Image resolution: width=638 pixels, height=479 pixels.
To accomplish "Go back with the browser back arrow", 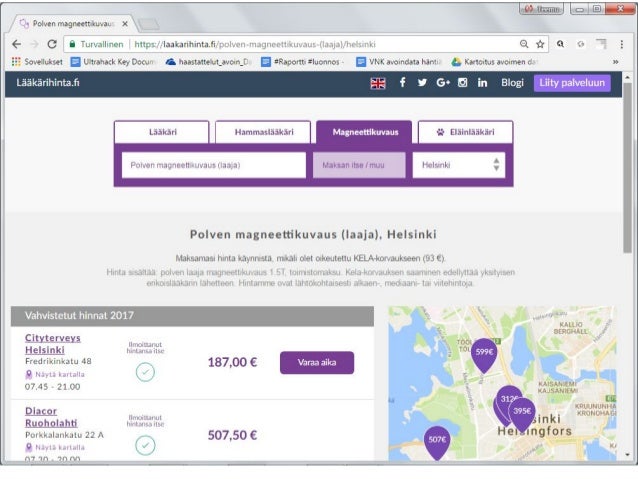I will pos(16,44).
